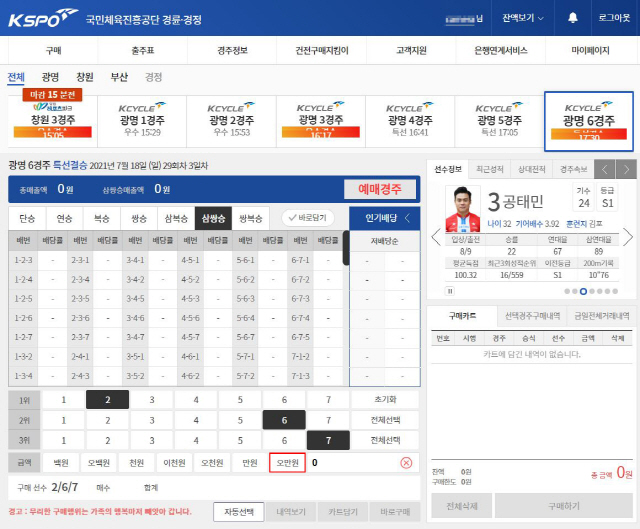Clear the bet amount with red X
The image size is (640, 529).
coord(406,462)
